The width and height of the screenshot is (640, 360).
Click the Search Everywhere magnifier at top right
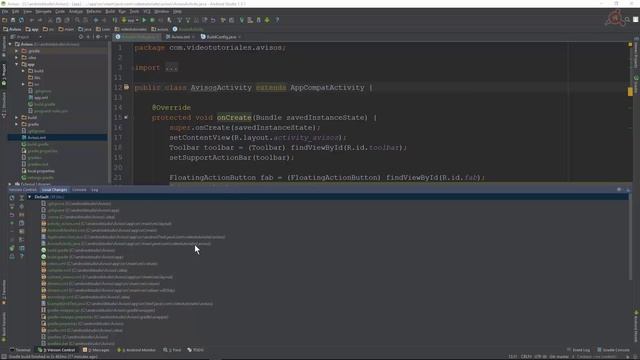(x=627, y=20)
